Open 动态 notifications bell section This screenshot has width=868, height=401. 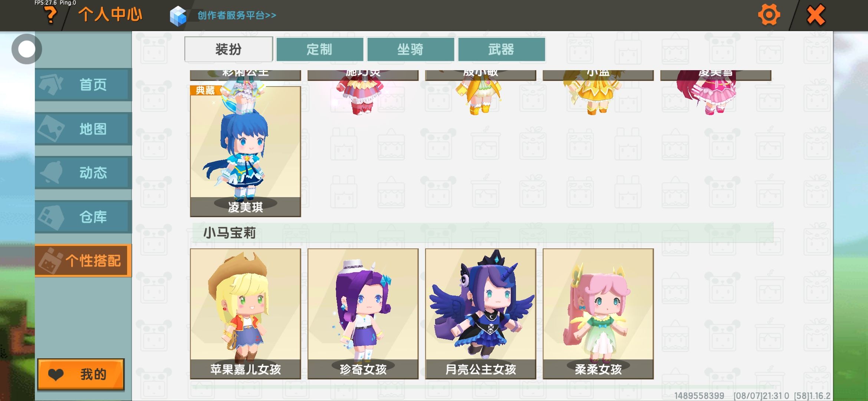[x=83, y=173]
